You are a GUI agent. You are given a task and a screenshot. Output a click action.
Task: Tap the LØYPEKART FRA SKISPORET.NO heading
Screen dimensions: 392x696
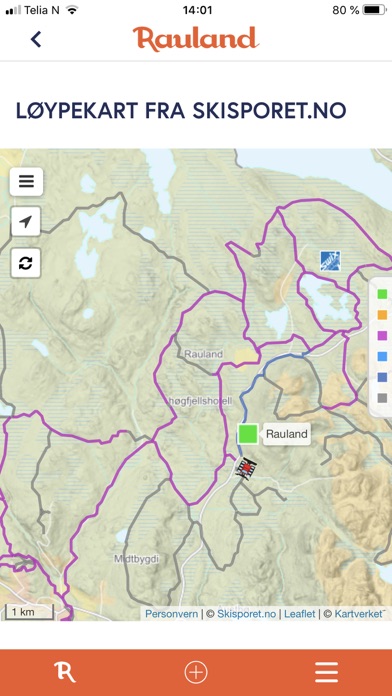click(181, 111)
